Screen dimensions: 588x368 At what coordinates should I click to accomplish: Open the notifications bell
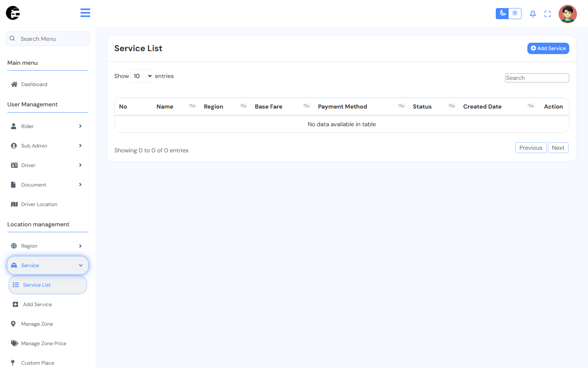(x=533, y=14)
